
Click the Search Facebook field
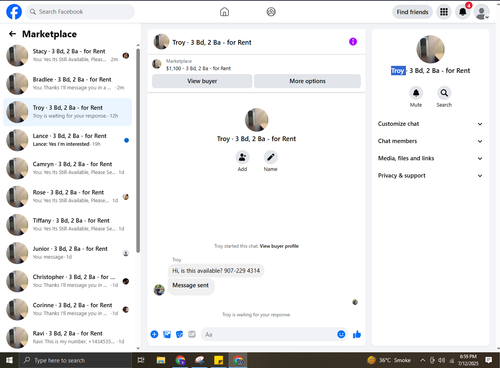(80, 12)
